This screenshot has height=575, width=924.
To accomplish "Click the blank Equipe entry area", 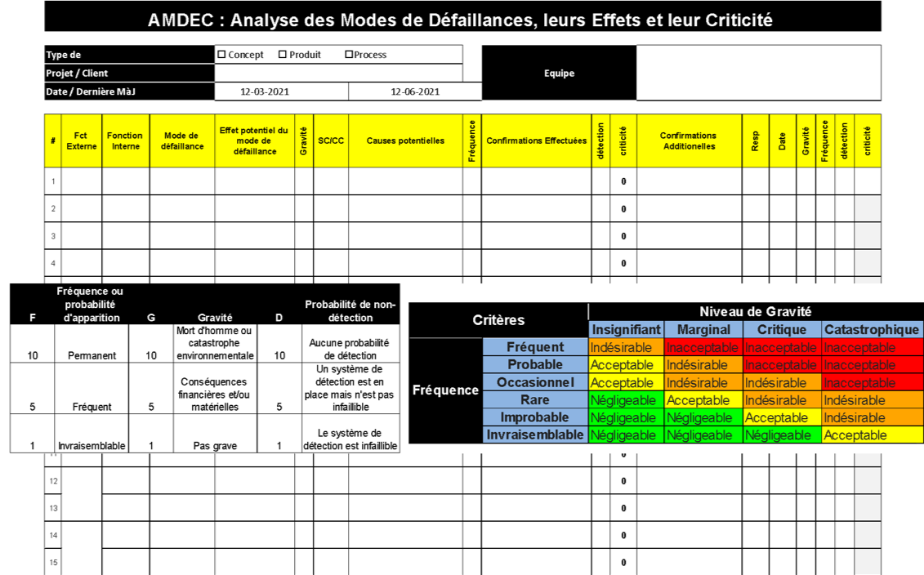I will [758, 73].
